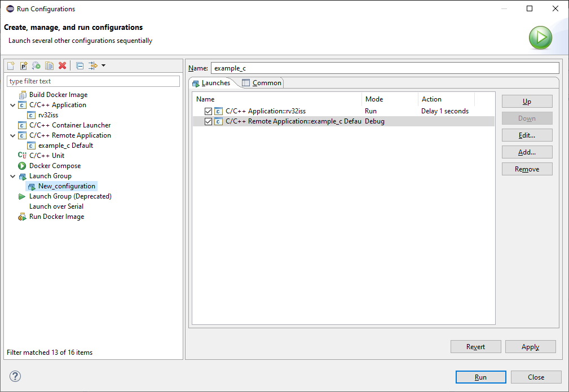Viewport: 569px width, 392px height.
Task: Collapse all configuration tree nodes
Action: pos(80,66)
